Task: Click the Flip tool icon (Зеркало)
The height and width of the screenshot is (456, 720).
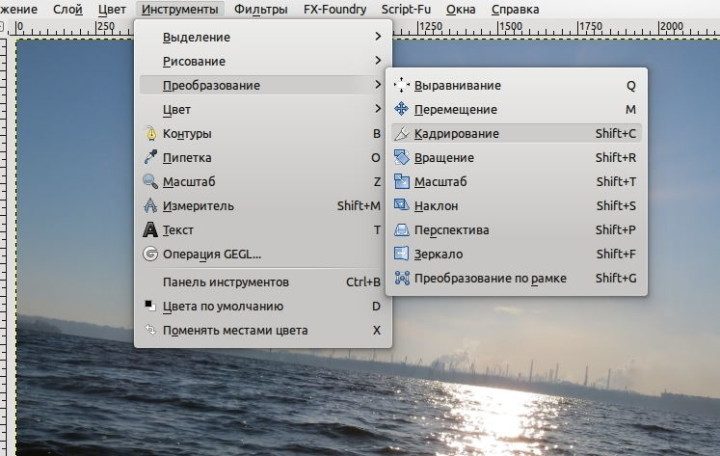Action: pyautogui.click(x=401, y=254)
